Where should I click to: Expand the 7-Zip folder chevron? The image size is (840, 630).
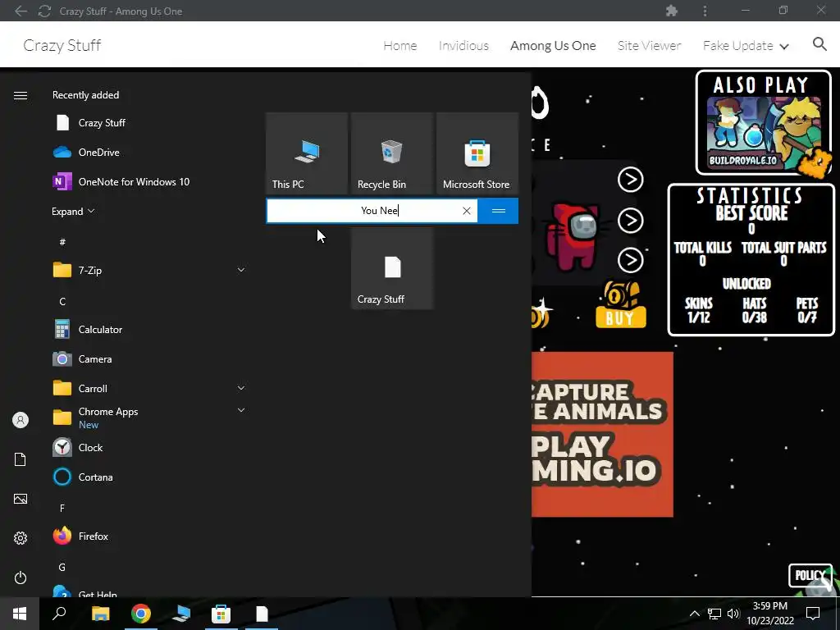[241, 270]
